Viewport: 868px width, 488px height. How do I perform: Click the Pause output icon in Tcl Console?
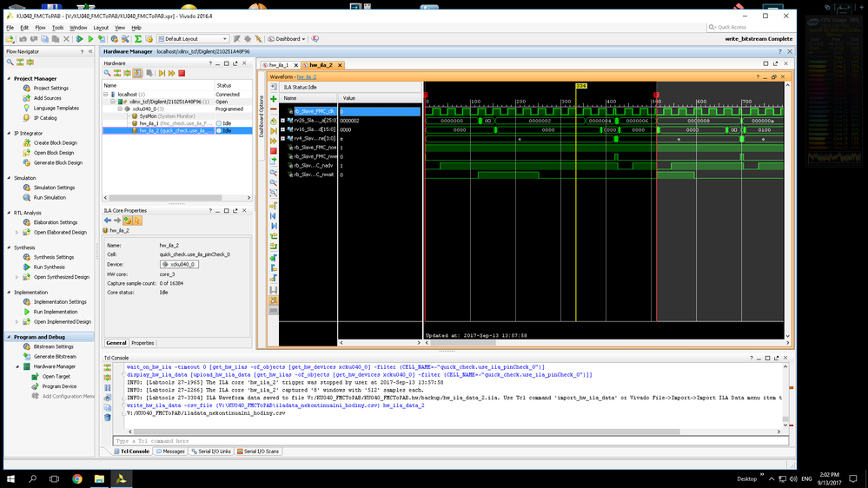(x=108, y=387)
